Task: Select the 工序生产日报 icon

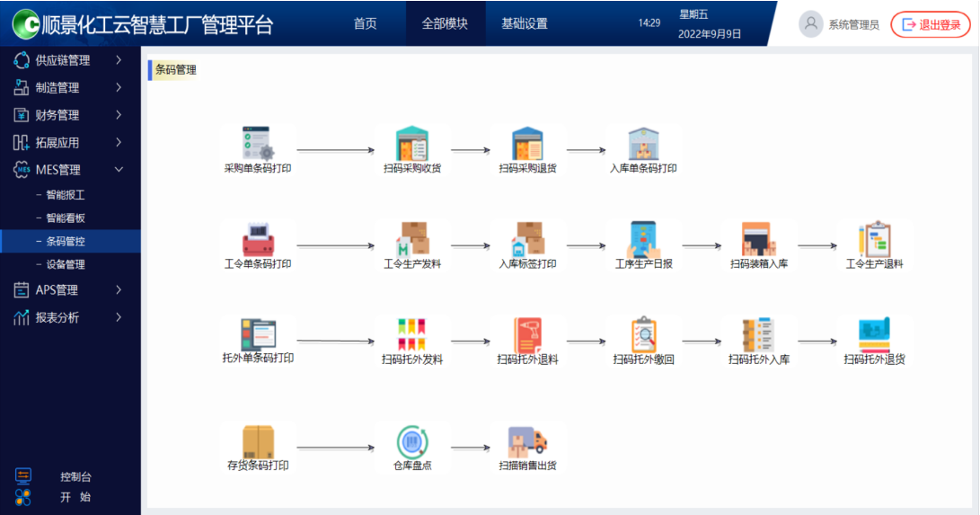Action: click(643, 240)
